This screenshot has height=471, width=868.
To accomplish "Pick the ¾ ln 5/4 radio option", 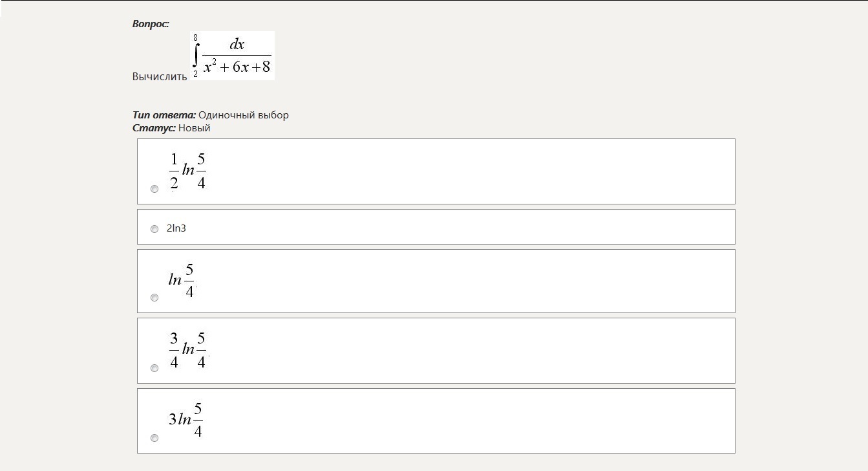I will point(154,368).
